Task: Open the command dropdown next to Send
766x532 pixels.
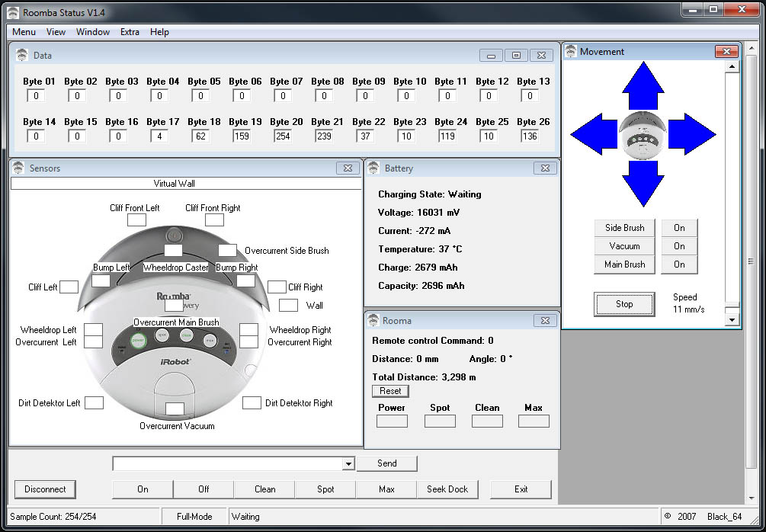Action: coord(348,463)
